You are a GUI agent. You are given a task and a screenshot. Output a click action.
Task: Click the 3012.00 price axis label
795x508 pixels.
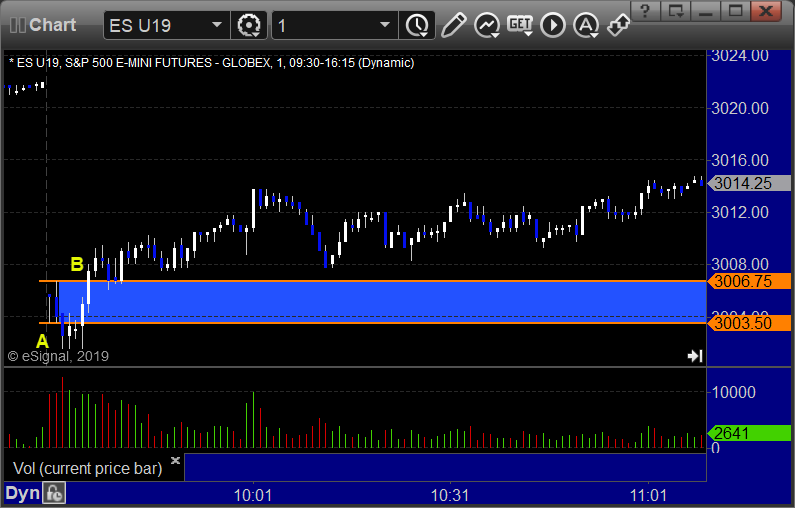coord(740,212)
